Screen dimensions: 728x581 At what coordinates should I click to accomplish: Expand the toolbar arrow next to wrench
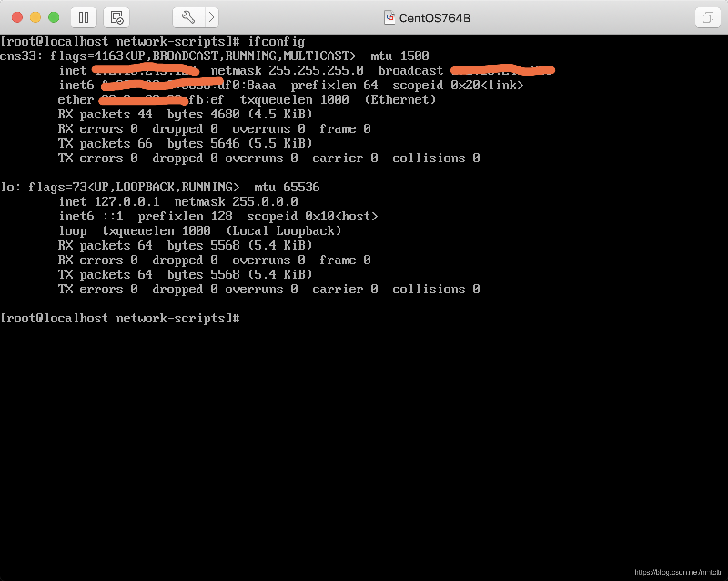pos(212,18)
